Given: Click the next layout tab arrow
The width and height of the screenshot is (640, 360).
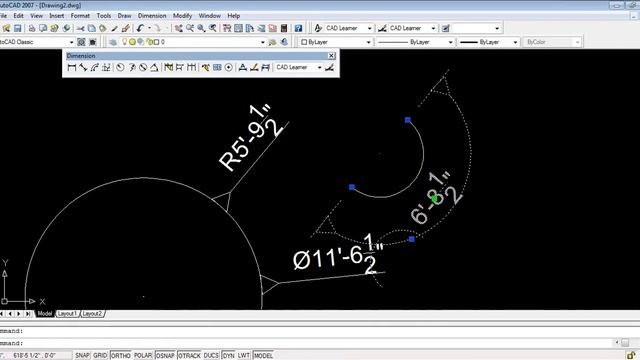Looking at the screenshot, I should point(19,313).
